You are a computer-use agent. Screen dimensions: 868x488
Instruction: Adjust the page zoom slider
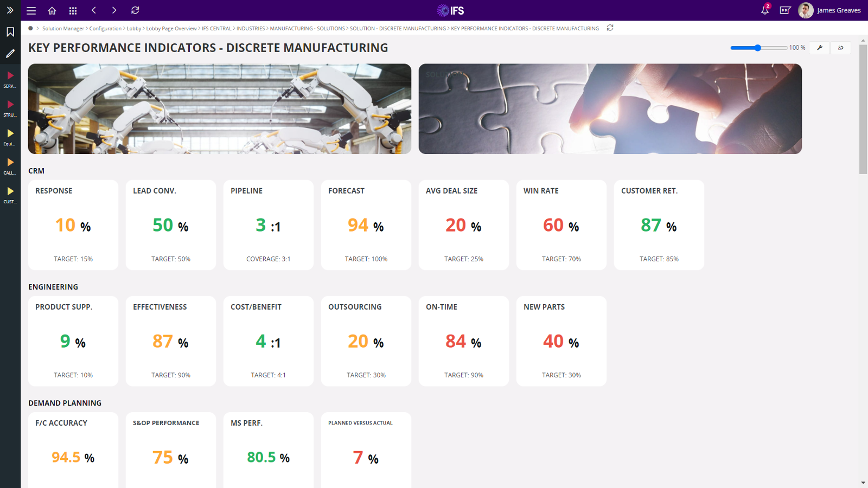tap(757, 48)
